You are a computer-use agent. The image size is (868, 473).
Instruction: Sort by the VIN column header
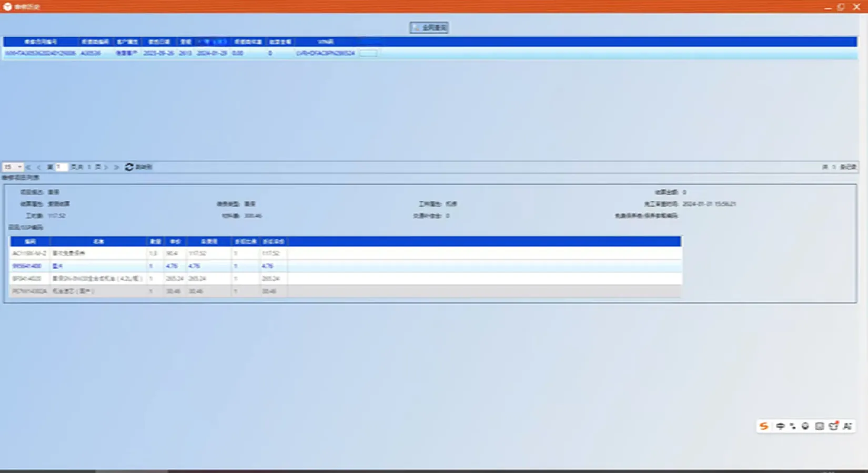[x=325, y=42]
